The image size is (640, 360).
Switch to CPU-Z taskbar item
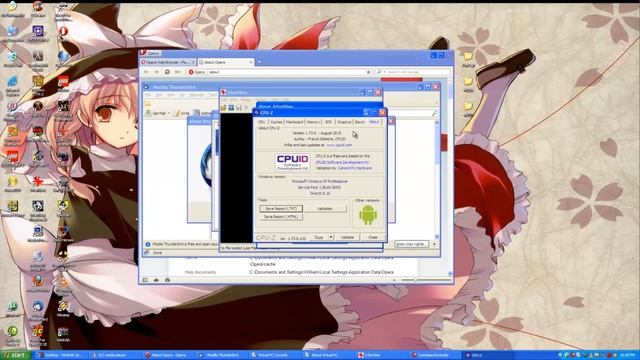[x=488, y=355]
